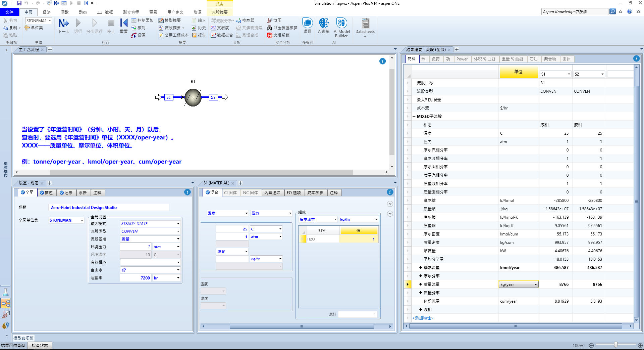Switch to Properties environment flask icon

pyautogui.click(x=6, y=292)
